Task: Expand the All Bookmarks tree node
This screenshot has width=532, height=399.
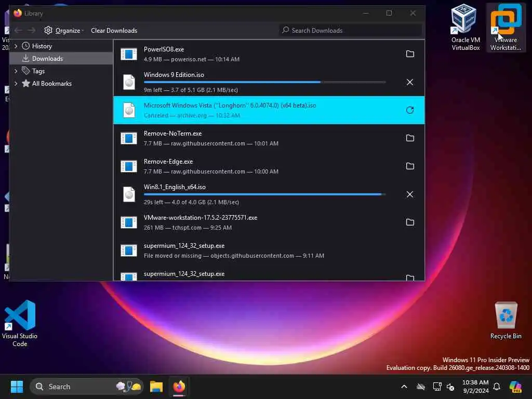Action: click(x=16, y=84)
